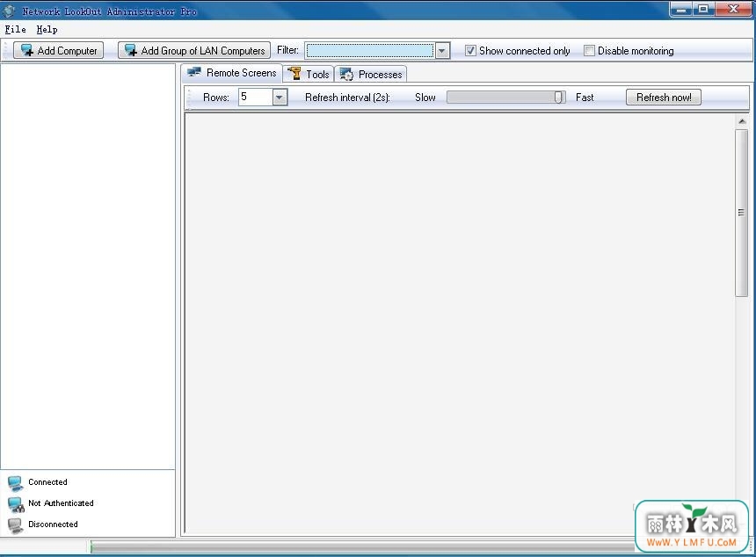756x557 pixels.
Task: Toggle Show connected only checkbox
Action: (470, 51)
